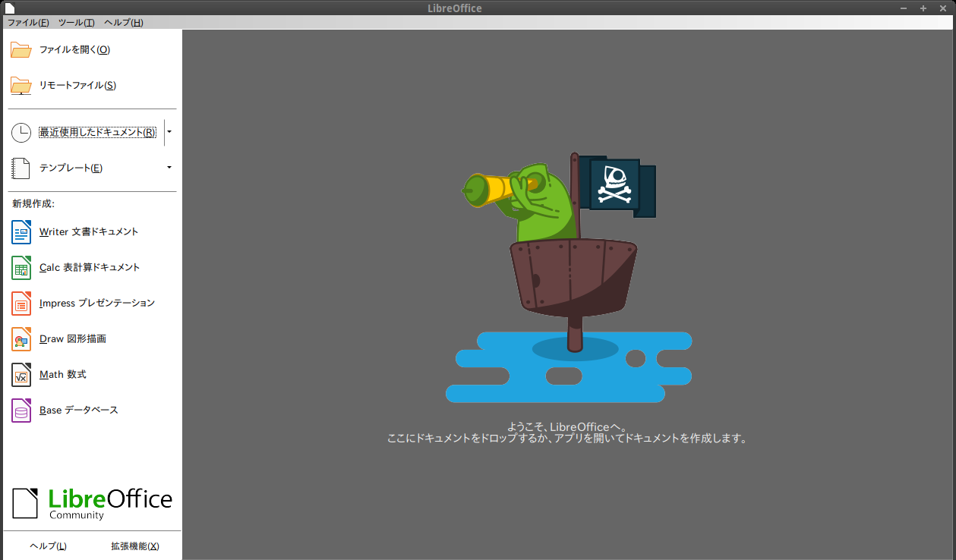
Task: Create a new Calc 表計算ドキュメント
Action: coord(90,267)
